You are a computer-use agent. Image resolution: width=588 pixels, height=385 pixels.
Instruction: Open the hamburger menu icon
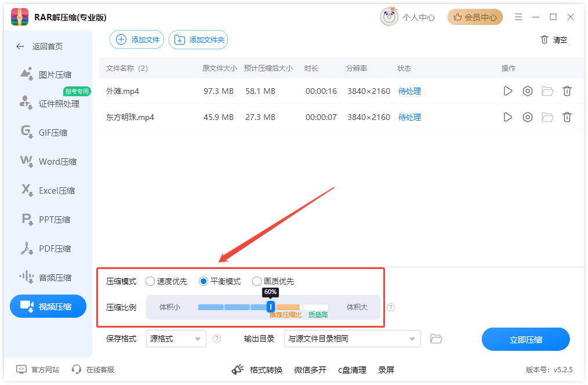point(518,17)
